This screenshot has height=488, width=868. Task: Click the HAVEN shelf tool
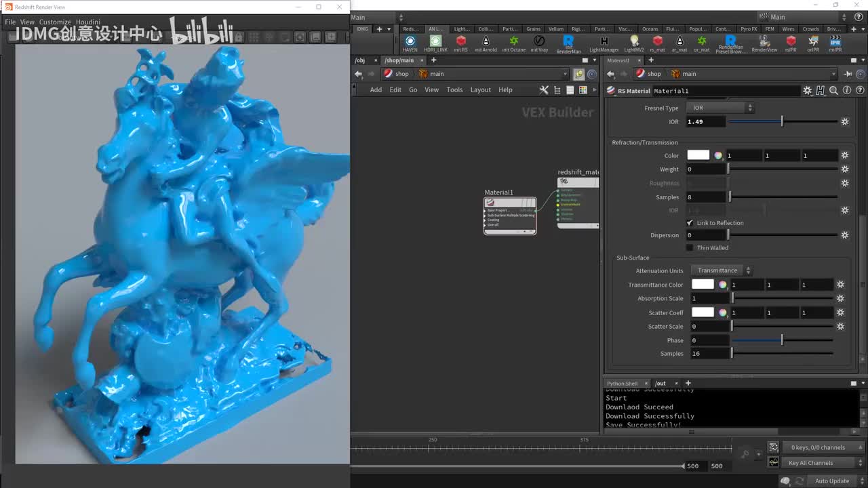410,44
